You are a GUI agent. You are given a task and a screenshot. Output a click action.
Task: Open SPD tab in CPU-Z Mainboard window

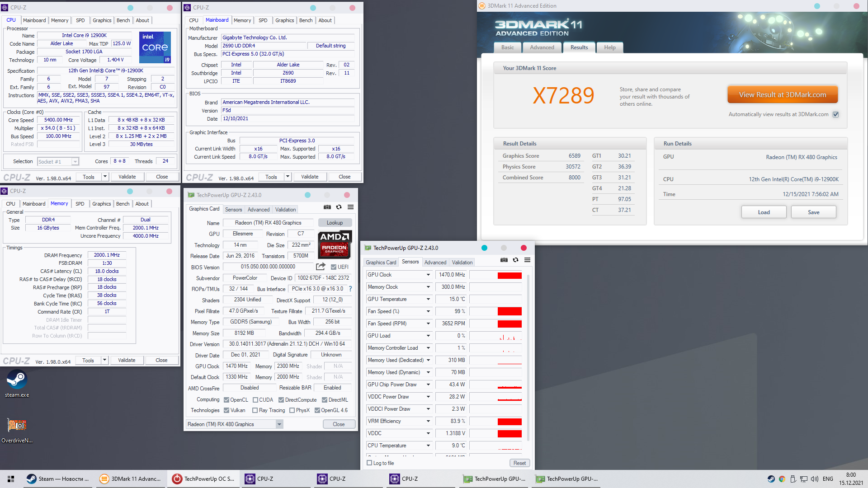click(x=263, y=20)
